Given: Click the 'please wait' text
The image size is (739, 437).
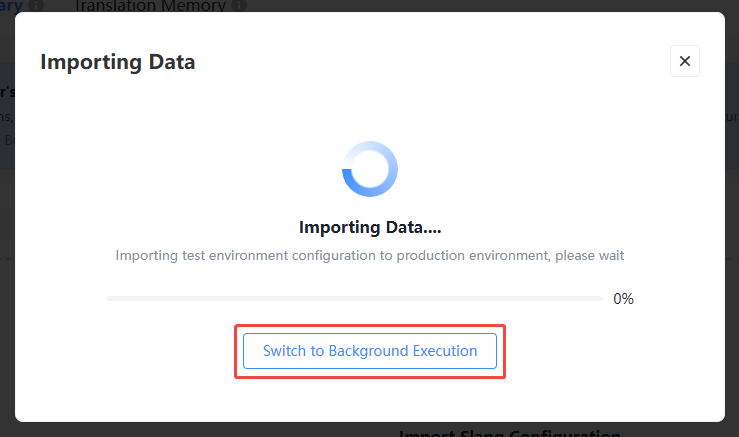Looking at the screenshot, I should [x=590, y=256].
